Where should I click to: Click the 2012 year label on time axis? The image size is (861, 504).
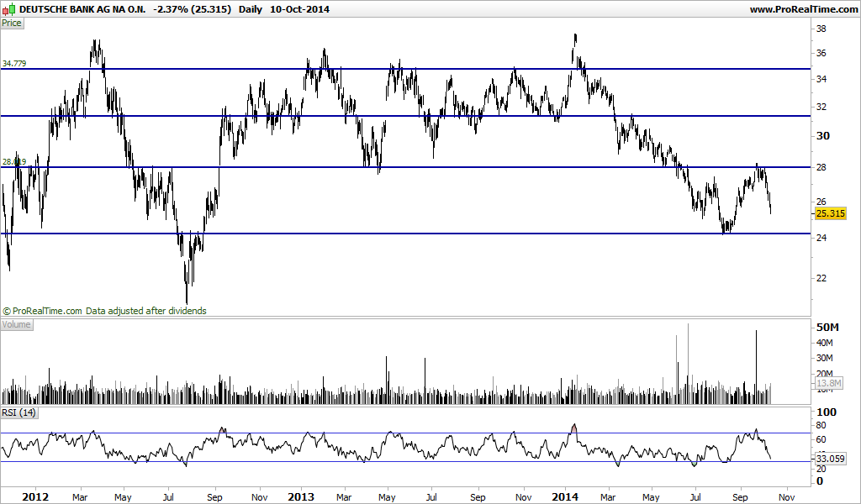click(35, 497)
